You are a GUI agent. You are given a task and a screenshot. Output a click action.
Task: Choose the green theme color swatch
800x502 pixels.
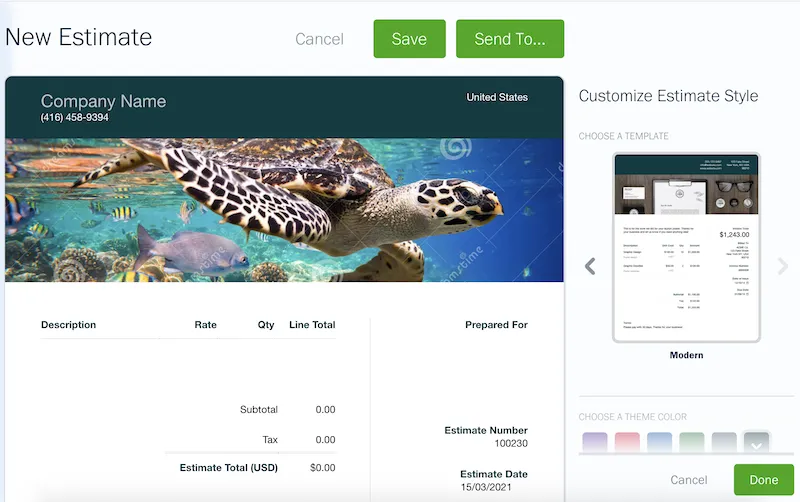[692, 442]
